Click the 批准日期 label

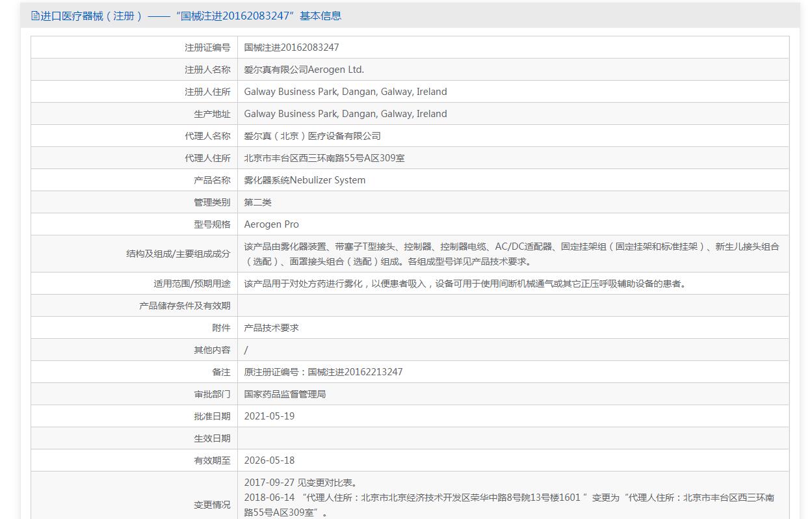pyautogui.click(x=212, y=416)
